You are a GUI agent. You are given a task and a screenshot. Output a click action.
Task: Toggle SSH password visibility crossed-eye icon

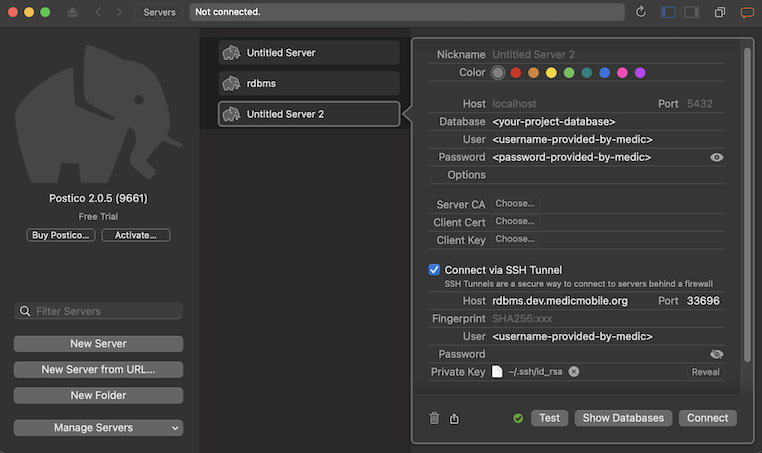716,354
